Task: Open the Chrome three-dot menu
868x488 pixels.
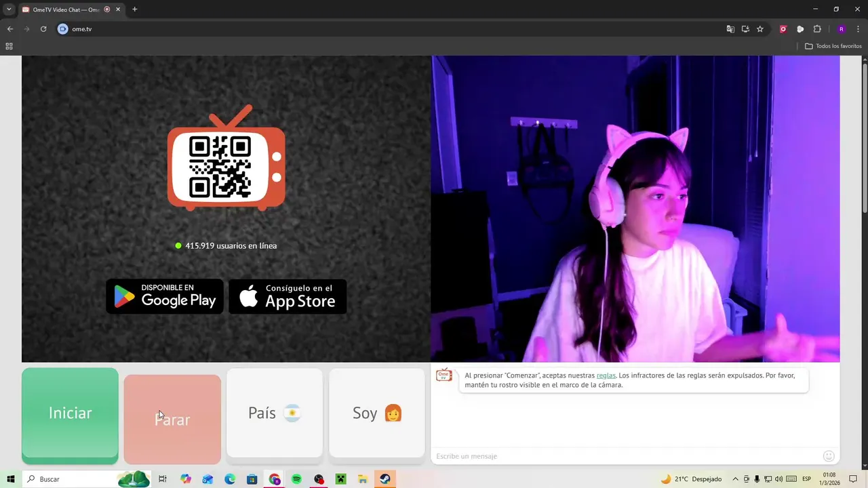Action: point(859,29)
